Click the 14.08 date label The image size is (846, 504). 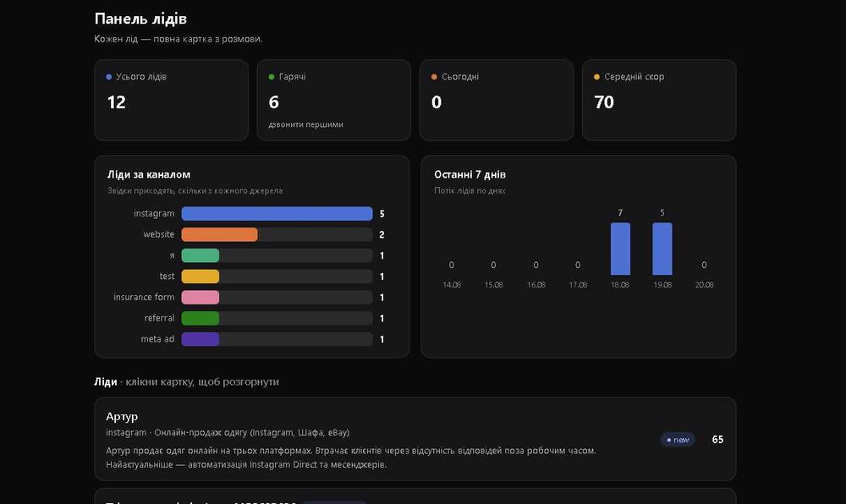pyautogui.click(x=452, y=285)
